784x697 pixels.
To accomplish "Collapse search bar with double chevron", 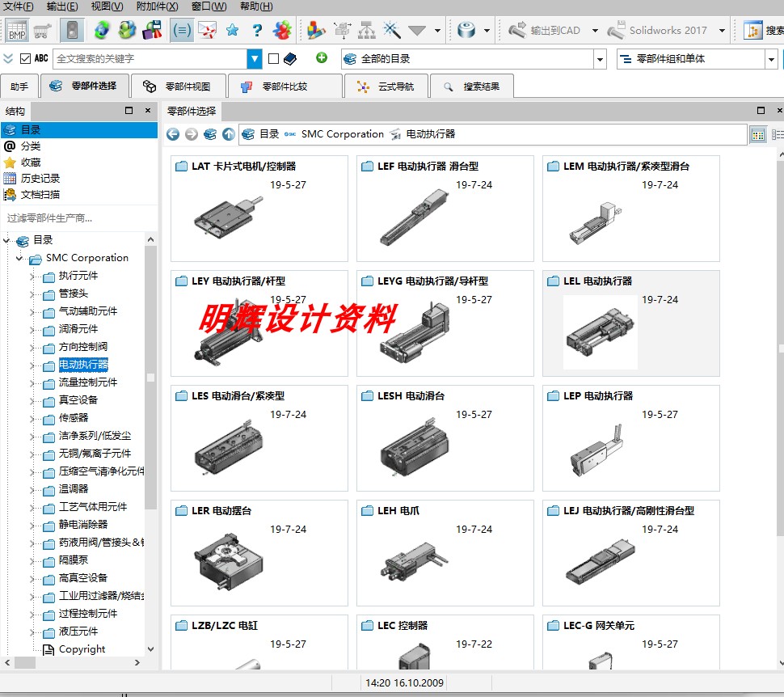I will [x=8, y=58].
